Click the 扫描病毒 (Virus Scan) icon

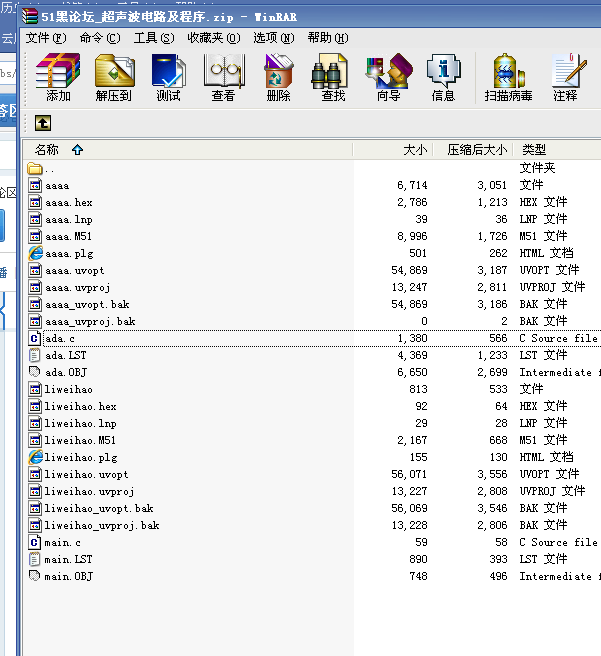coord(509,77)
